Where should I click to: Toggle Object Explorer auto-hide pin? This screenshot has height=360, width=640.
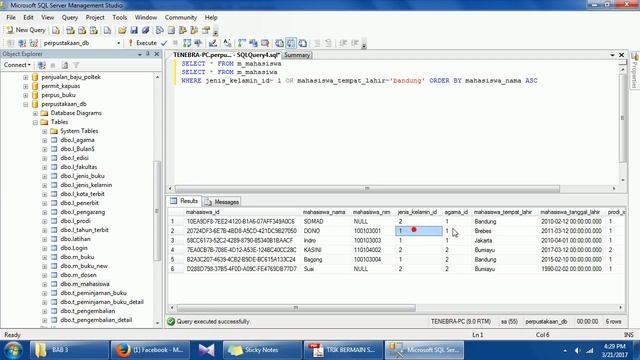coord(148,54)
